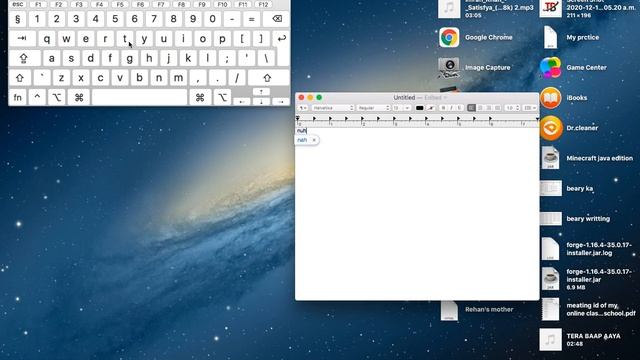Select the 6.9 MB forge installer.jar icon
This screenshot has height=360, width=640.
[x=550, y=279]
